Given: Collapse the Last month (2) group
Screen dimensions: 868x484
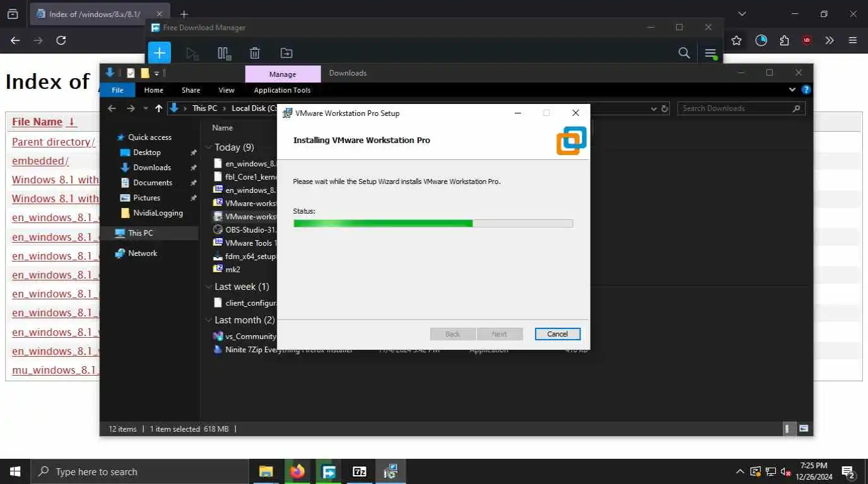Looking at the screenshot, I should pos(209,320).
